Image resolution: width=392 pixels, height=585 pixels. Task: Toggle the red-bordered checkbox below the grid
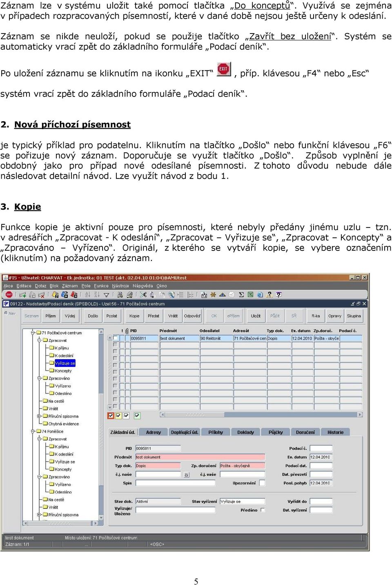point(110,415)
